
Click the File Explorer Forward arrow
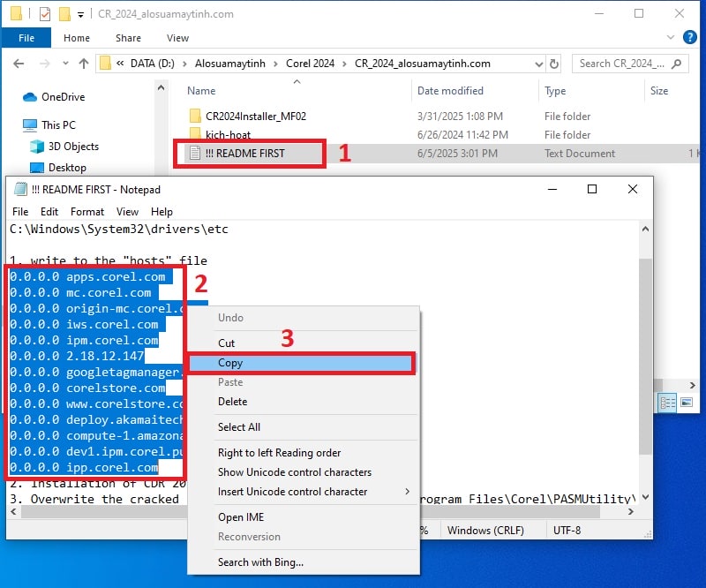[44, 64]
